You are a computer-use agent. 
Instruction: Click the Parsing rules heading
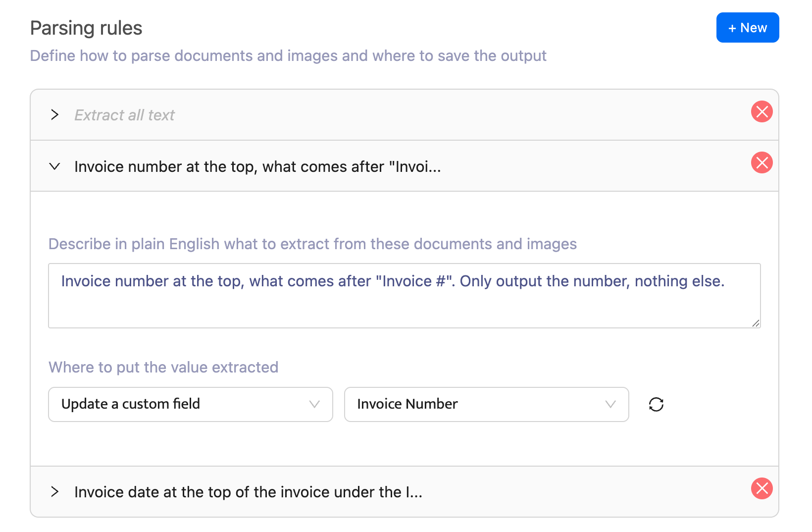pos(86,28)
